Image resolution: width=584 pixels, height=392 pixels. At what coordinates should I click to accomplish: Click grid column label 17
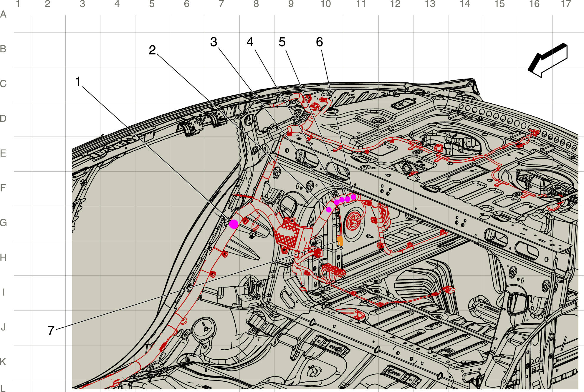(x=566, y=4)
